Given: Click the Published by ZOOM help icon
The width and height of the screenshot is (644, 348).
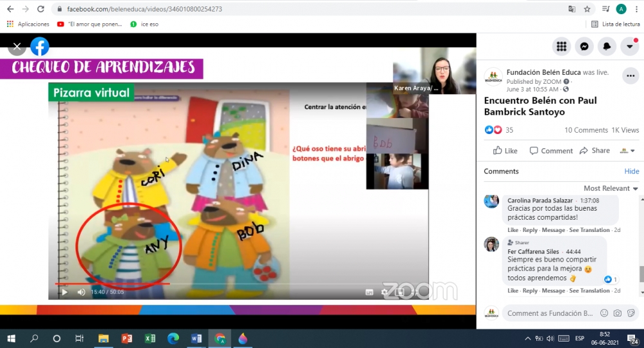Looking at the screenshot, I should click(x=566, y=81).
